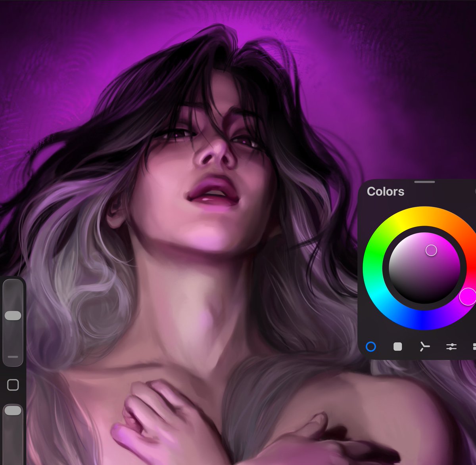Open the Harmony color mode tab
The width and height of the screenshot is (476, 465).
pos(424,347)
